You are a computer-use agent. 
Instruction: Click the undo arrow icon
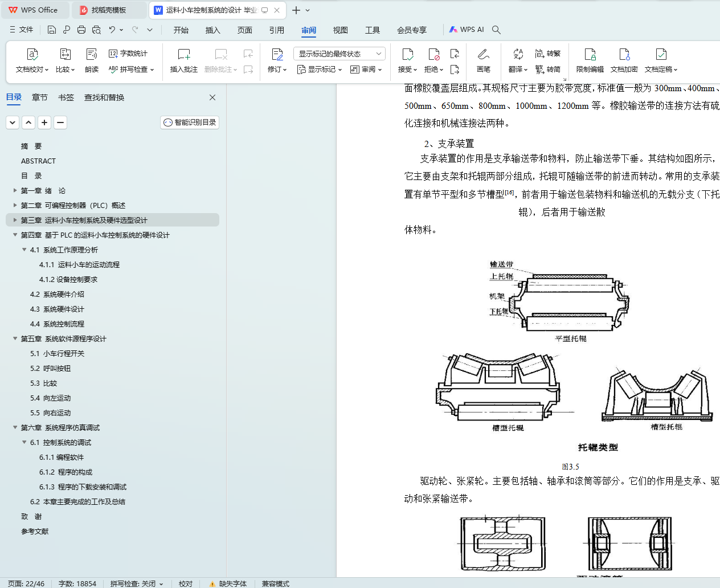(x=112, y=30)
